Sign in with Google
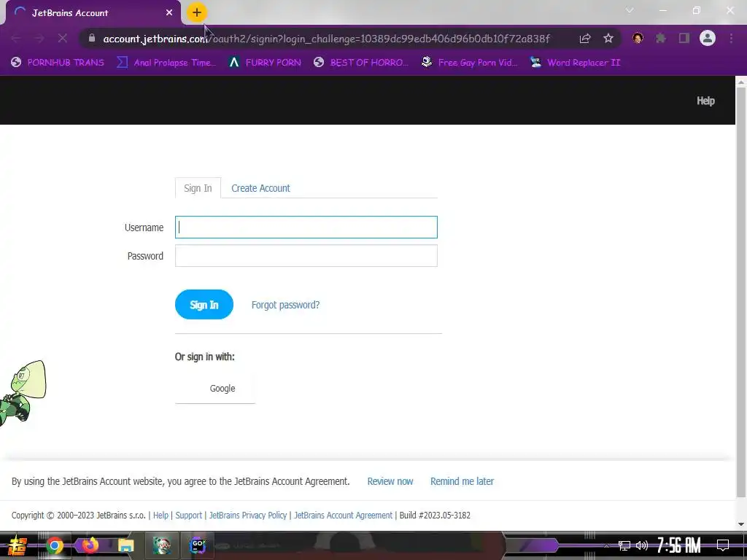The height and width of the screenshot is (560, 747). click(215, 388)
